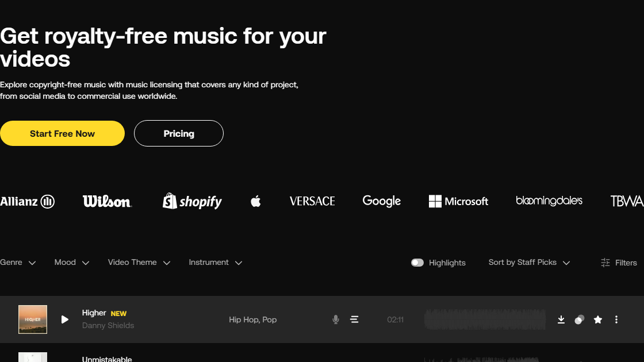Expand the Genre dropdown
This screenshot has height=362, width=644.
click(x=18, y=262)
